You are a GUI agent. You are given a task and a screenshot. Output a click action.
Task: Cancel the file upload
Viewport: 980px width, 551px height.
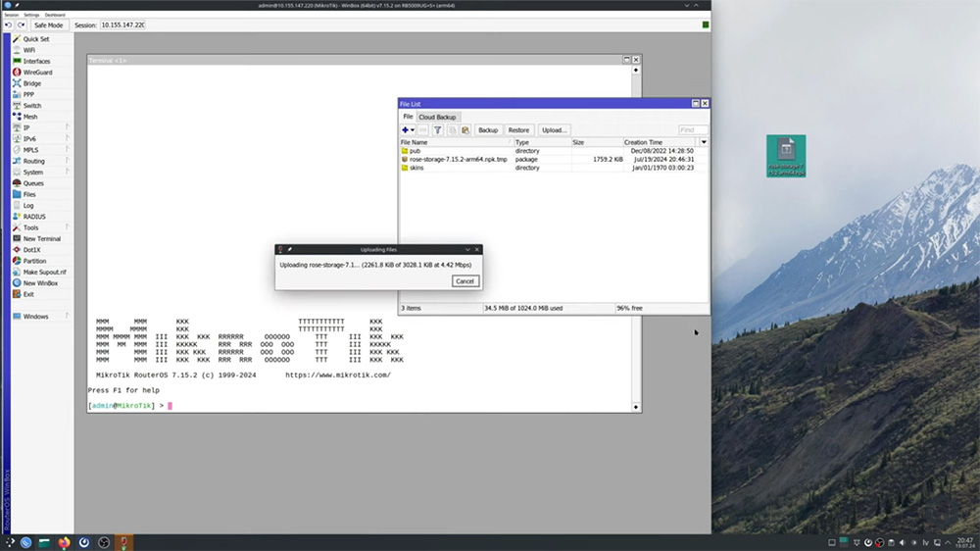tap(465, 281)
